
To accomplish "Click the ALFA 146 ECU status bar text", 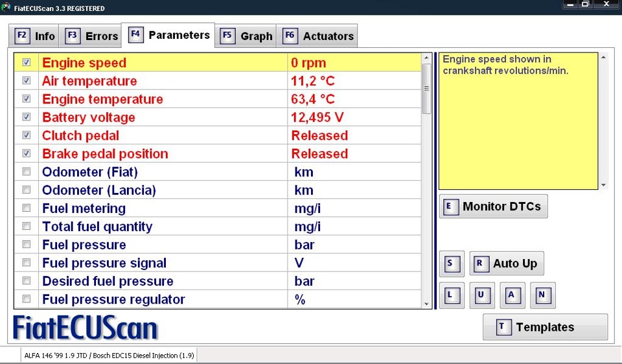I will (x=109, y=356).
